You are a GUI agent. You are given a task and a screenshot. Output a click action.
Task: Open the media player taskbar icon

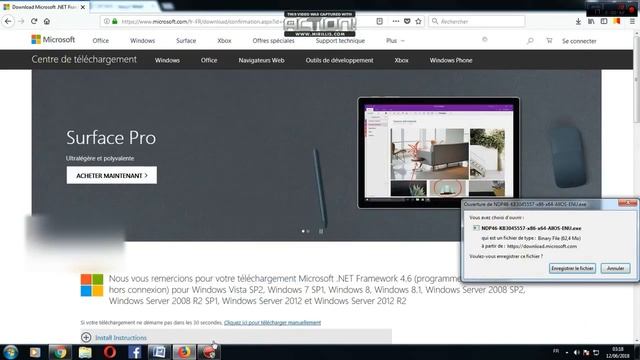click(35, 352)
